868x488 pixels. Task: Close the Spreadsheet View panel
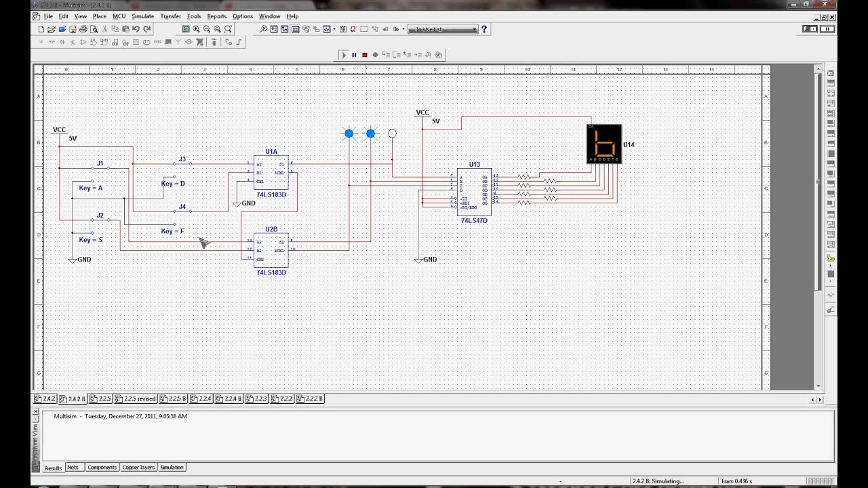[x=35, y=411]
